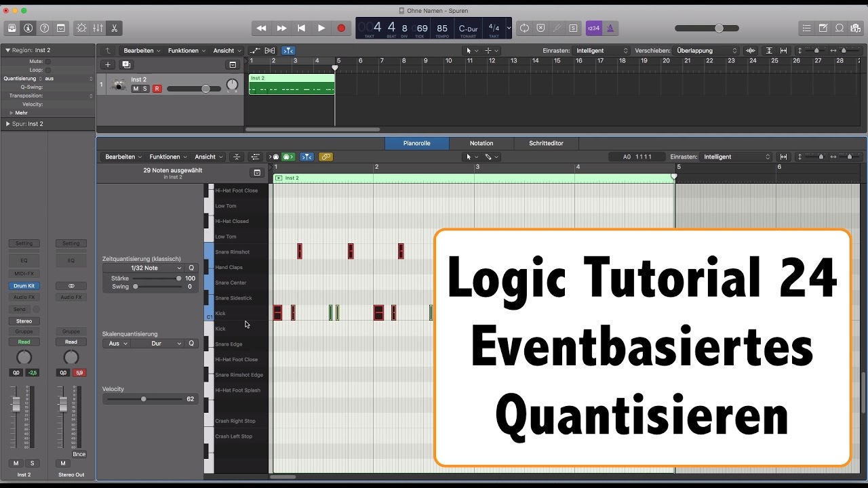Toggle the Editors scissors button

(115, 28)
